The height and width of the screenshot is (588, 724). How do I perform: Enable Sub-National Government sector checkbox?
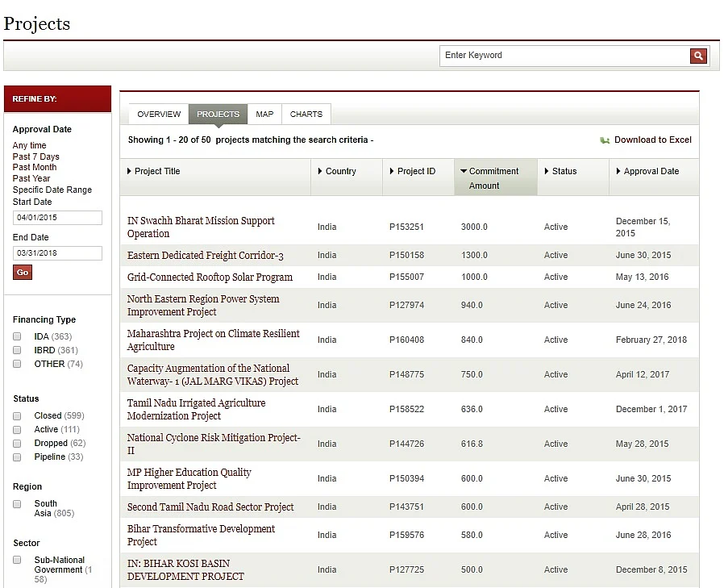[17, 560]
